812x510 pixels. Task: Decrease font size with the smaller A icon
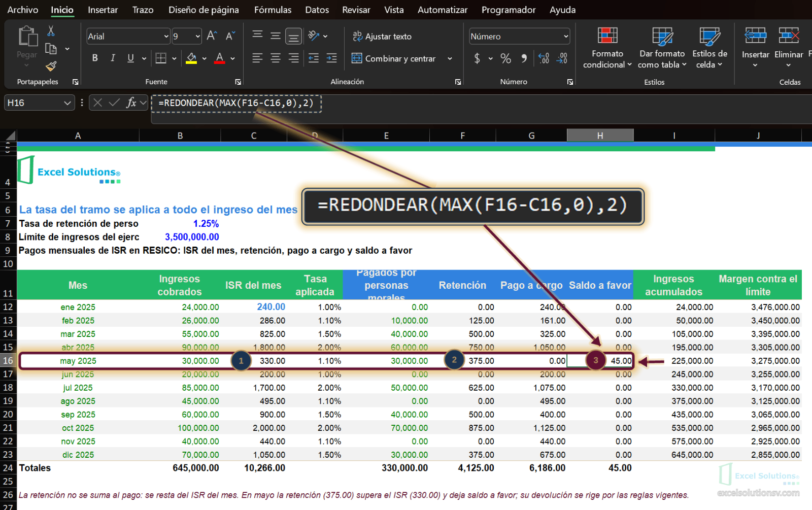point(230,36)
